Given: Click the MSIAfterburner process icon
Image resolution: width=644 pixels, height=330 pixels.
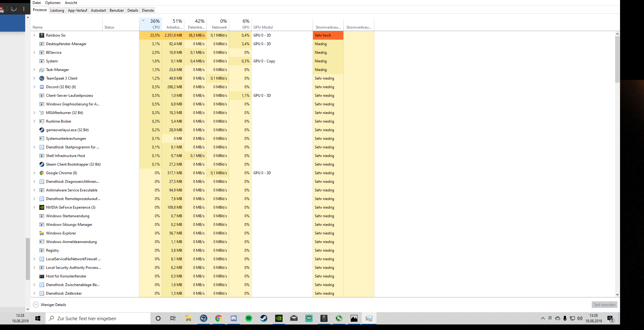Looking at the screenshot, I should click(x=42, y=113).
